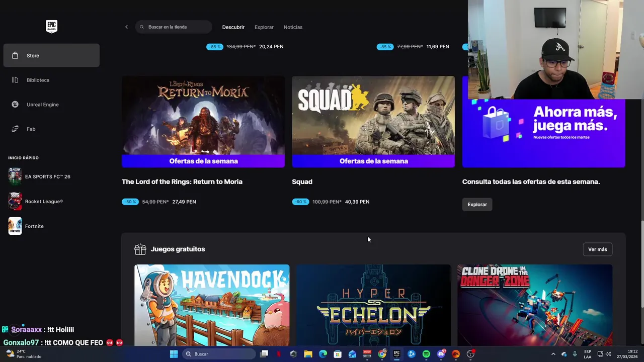This screenshot has height=362, width=644.
Task: Click the Store shopping bag icon
Action: 15,55
